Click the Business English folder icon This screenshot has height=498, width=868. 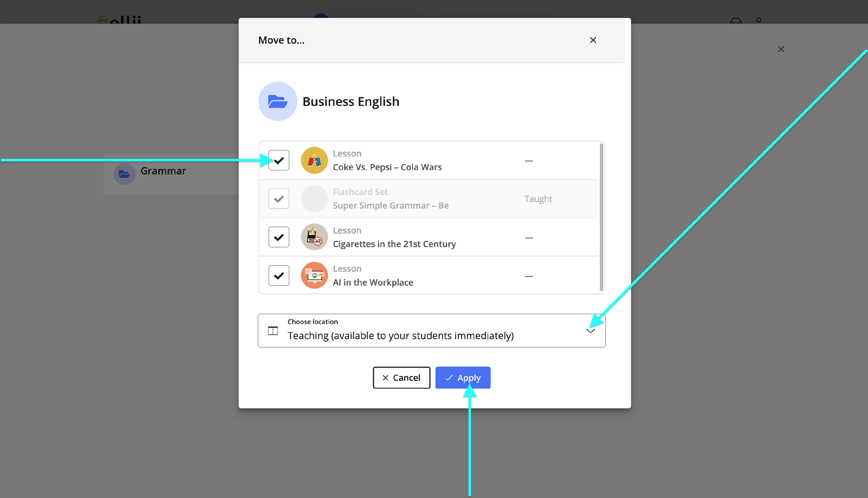277,101
